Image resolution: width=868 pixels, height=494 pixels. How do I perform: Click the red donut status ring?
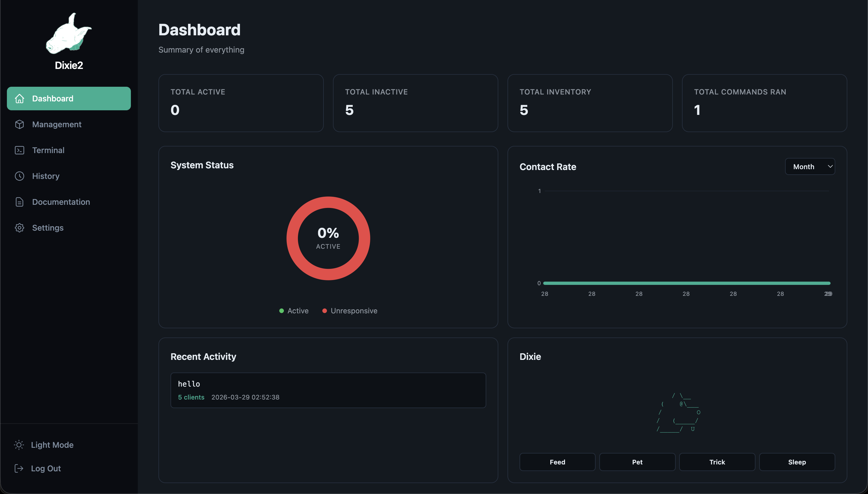pos(328,202)
